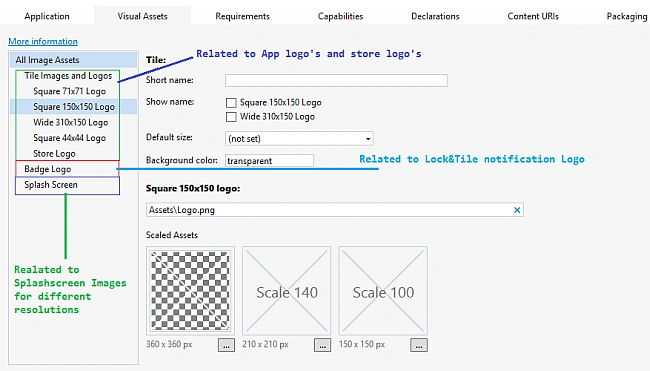The width and height of the screenshot is (650, 371).
Task: Open the Packaging tab
Action: [626, 16]
